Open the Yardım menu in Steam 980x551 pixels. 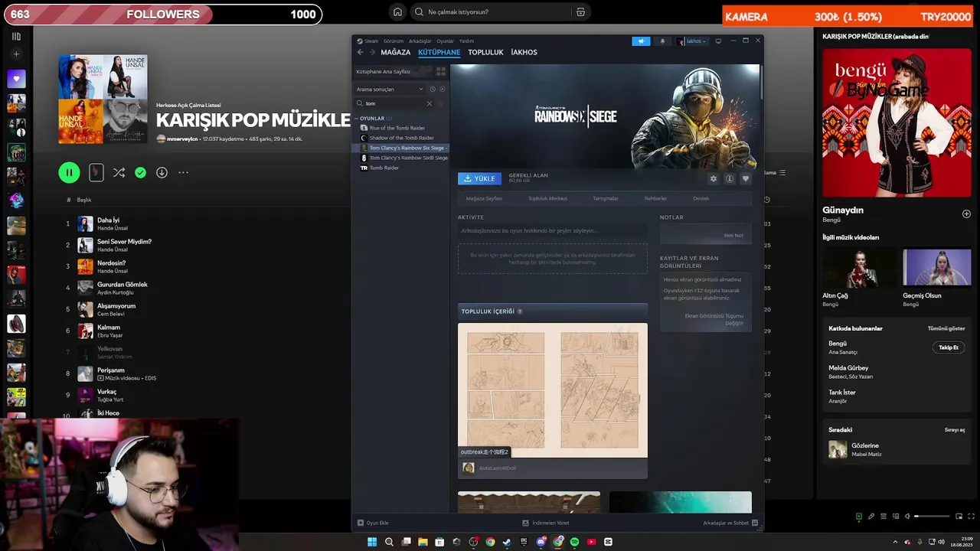(466, 41)
